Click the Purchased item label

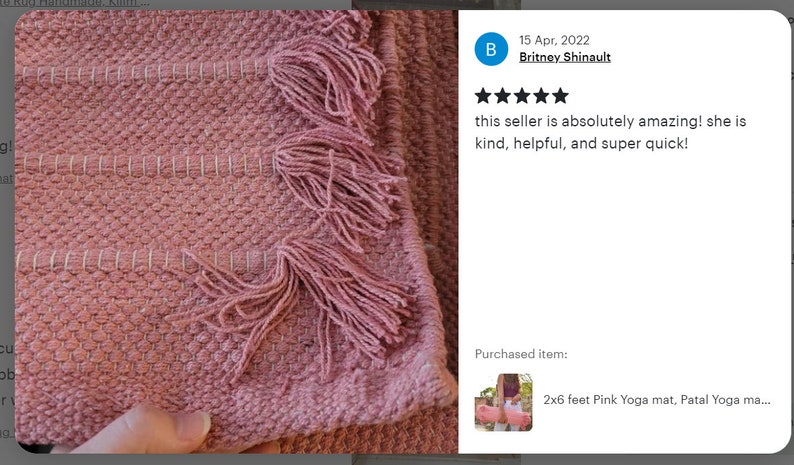tap(521, 354)
